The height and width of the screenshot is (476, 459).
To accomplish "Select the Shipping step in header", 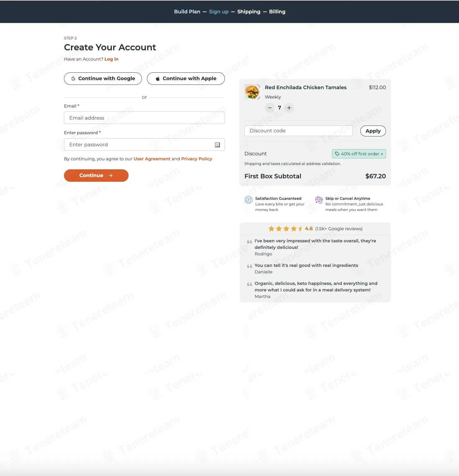I will [249, 11].
